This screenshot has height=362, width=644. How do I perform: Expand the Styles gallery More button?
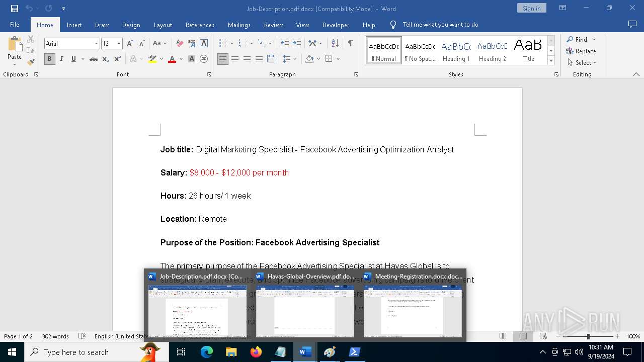[x=551, y=61]
